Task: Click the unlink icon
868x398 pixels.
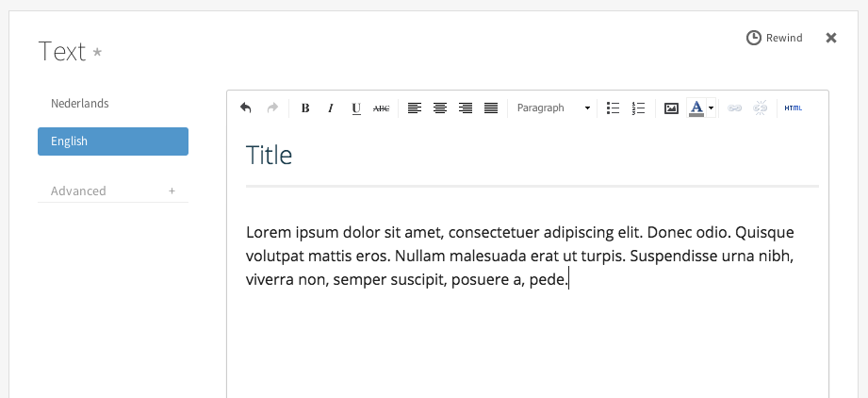Action: [760, 108]
